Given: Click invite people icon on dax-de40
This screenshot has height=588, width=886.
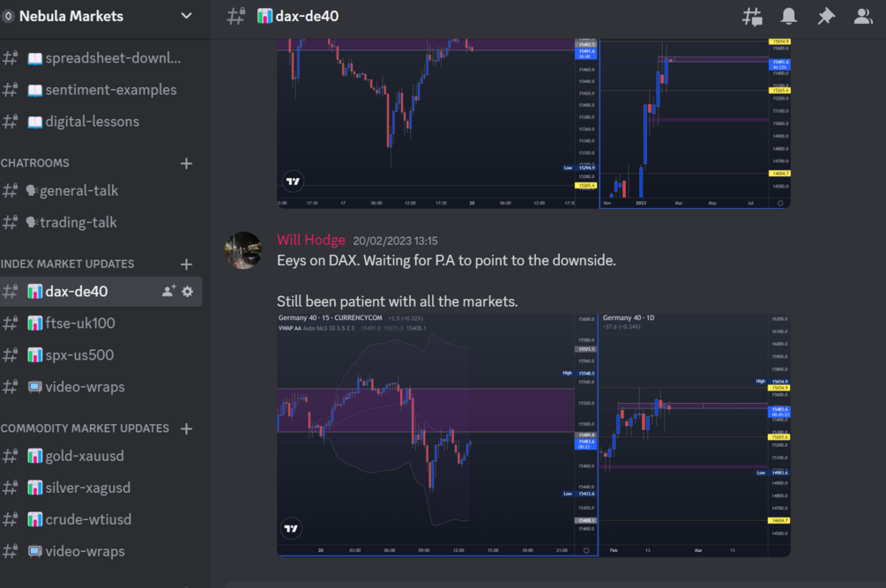Looking at the screenshot, I should click(x=168, y=292).
